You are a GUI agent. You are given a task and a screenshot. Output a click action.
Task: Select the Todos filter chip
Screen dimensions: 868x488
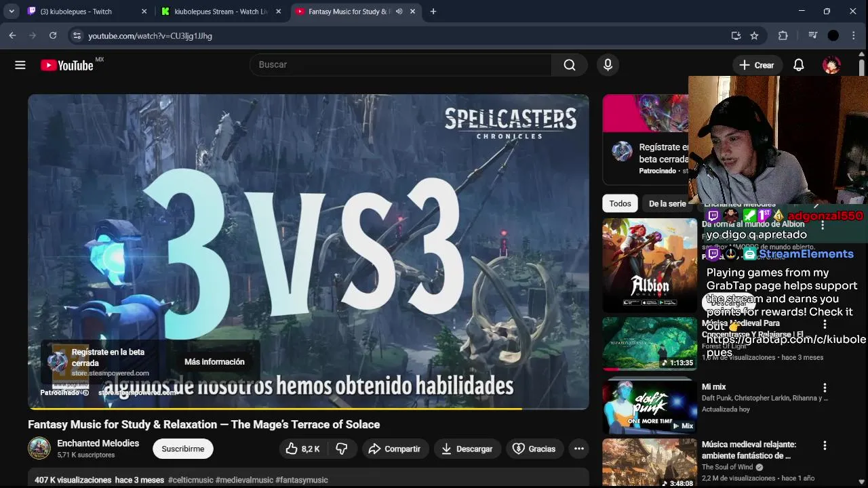(x=620, y=203)
